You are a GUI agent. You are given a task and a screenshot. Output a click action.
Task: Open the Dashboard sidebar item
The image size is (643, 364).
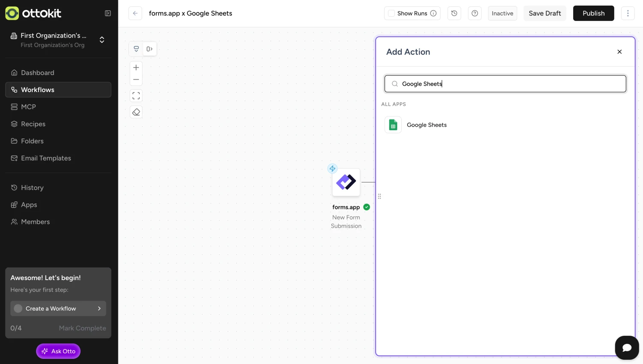(x=37, y=72)
